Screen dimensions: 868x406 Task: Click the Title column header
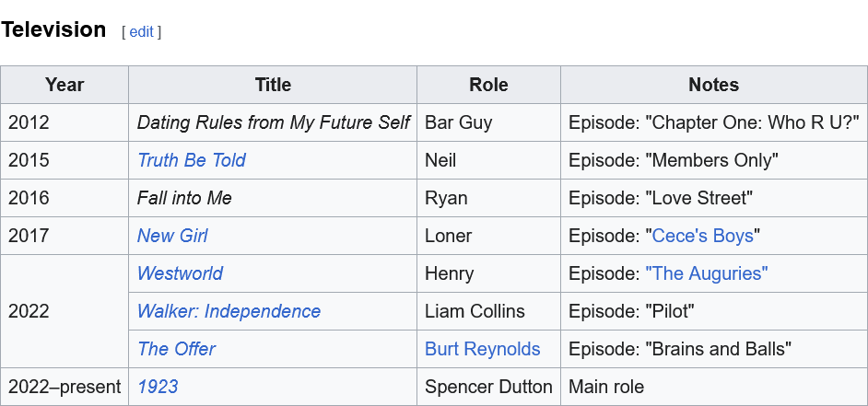273,85
